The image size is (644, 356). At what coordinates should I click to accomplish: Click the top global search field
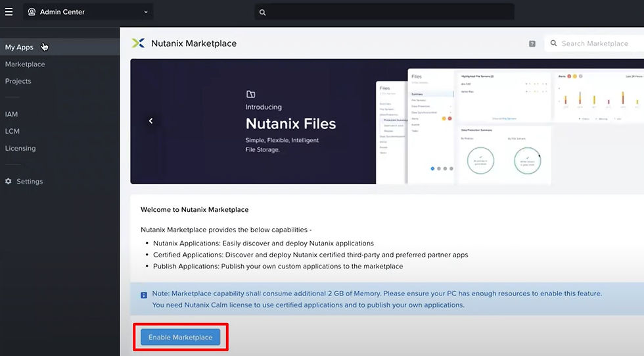coord(384,12)
